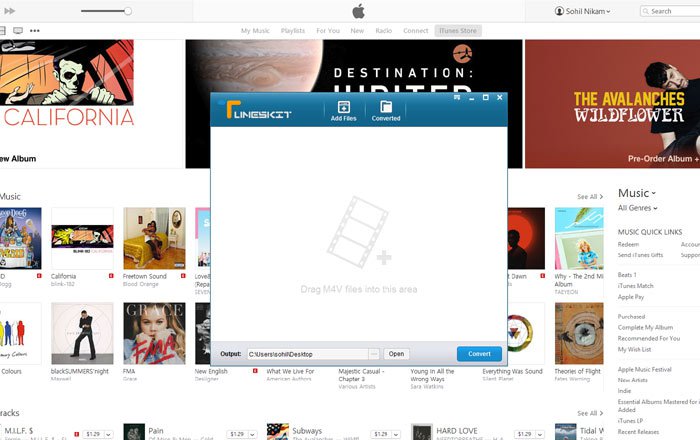Switch to the My Music tab
Viewport: 700px width, 440px height.
255,31
